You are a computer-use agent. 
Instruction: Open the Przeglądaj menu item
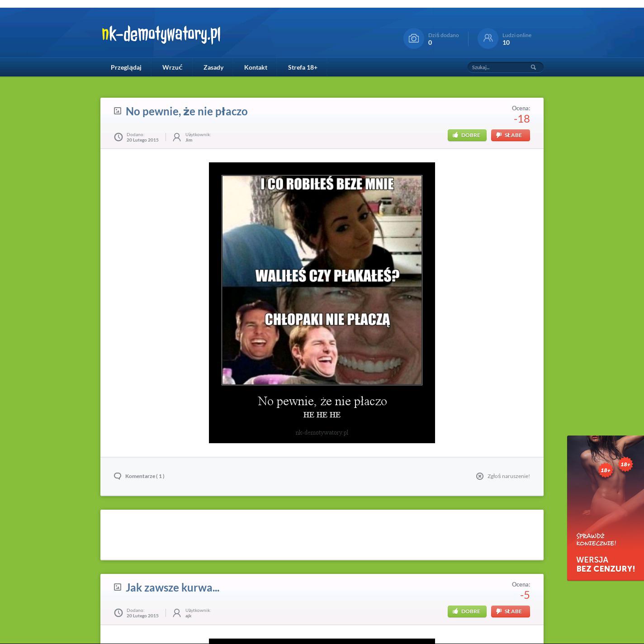[x=126, y=67]
